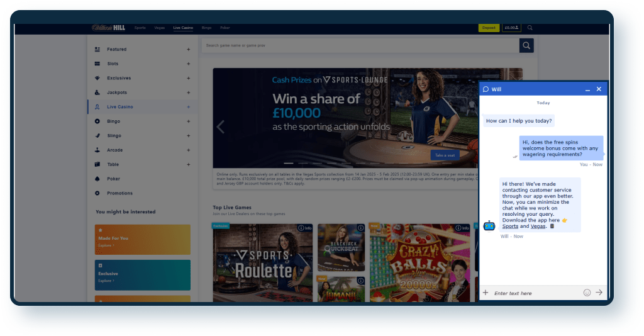Screen dimensions: 644x336
Task: Expand the Slingo category
Action: coord(189,135)
